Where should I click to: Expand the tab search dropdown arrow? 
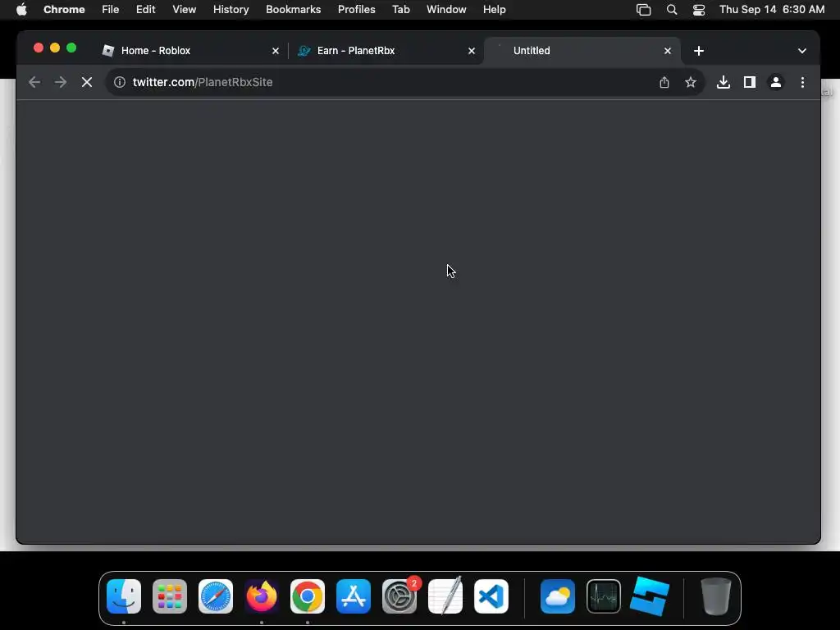[x=802, y=51]
